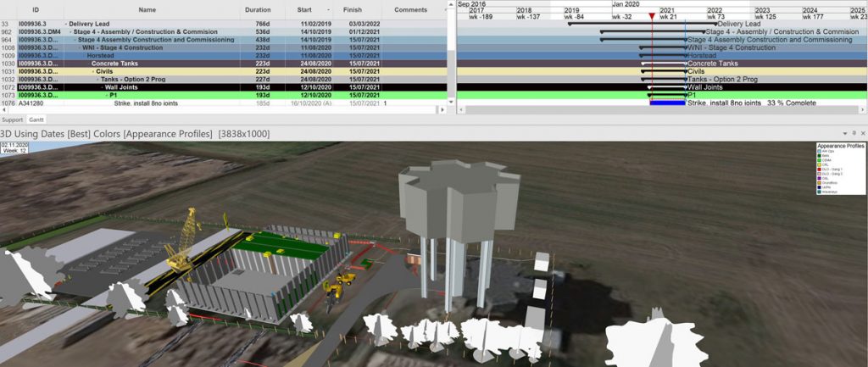Click the red DLO - Gang 1 legend swatch
Image resolution: width=868 pixels, height=367 pixels.
(820, 170)
